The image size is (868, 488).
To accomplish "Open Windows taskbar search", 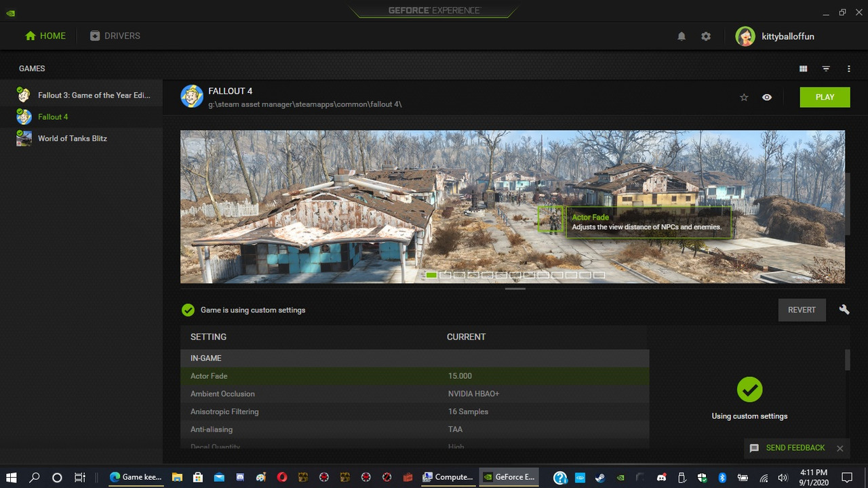I will pos(35,477).
